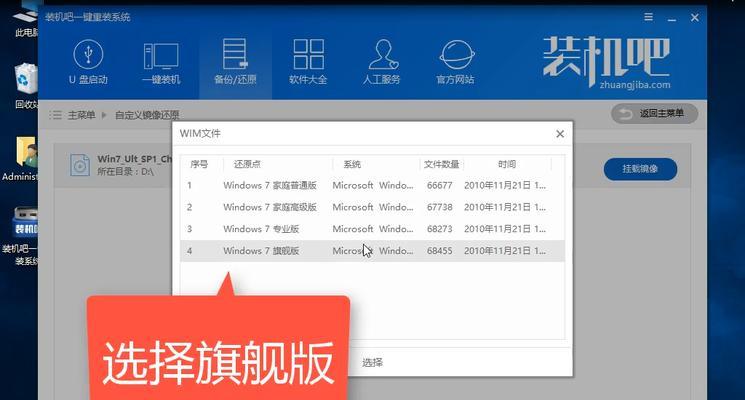This screenshot has height=400, width=745.
Task: Click the 序号 column header
Action: click(x=199, y=164)
